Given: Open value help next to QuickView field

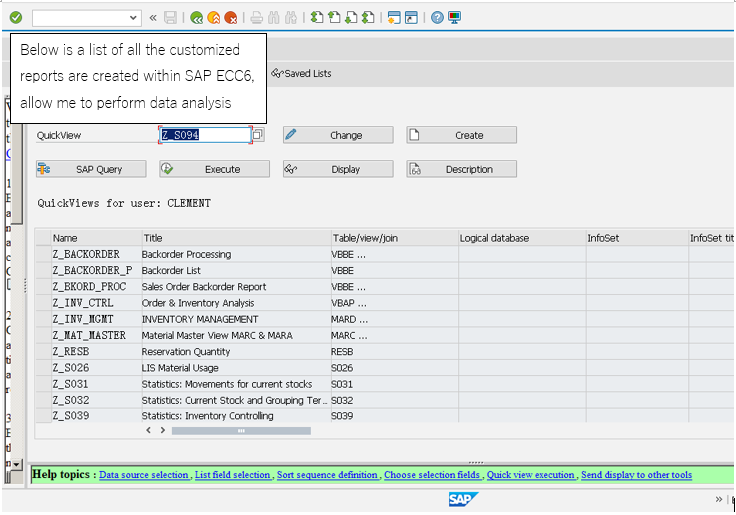Looking at the screenshot, I should coord(258,135).
